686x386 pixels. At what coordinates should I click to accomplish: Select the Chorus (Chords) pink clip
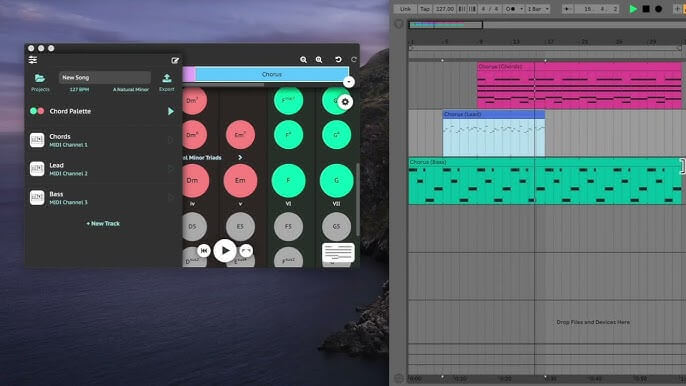click(579, 85)
